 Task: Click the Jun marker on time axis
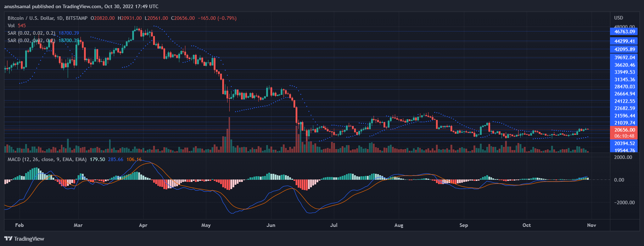271,225
